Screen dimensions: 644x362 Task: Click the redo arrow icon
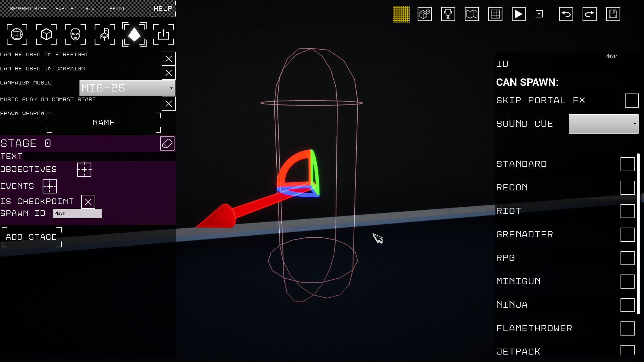point(589,14)
